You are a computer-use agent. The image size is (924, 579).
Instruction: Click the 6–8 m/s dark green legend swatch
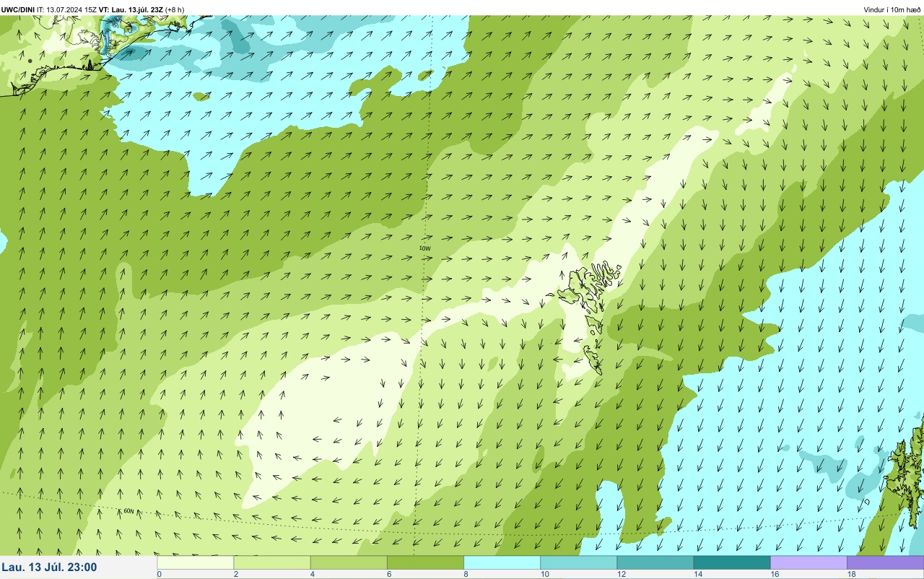[425, 562]
